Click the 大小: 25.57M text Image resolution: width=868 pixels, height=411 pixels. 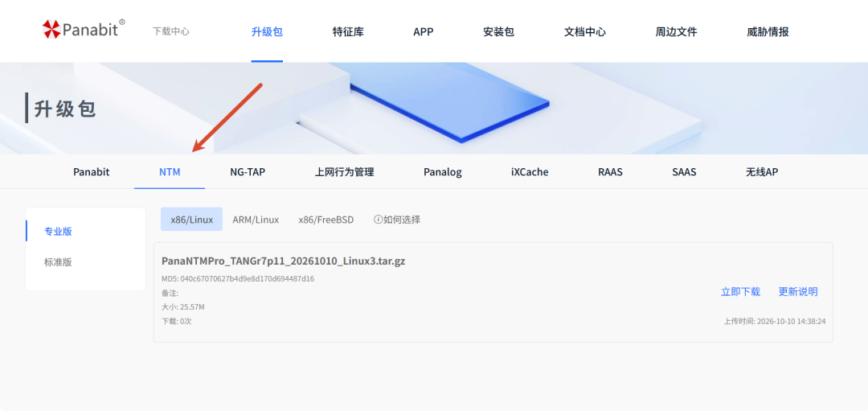tap(183, 307)
